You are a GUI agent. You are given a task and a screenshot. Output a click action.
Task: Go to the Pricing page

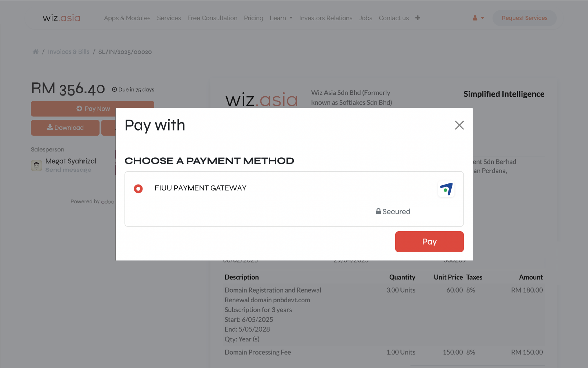click(x=253, y=18)
